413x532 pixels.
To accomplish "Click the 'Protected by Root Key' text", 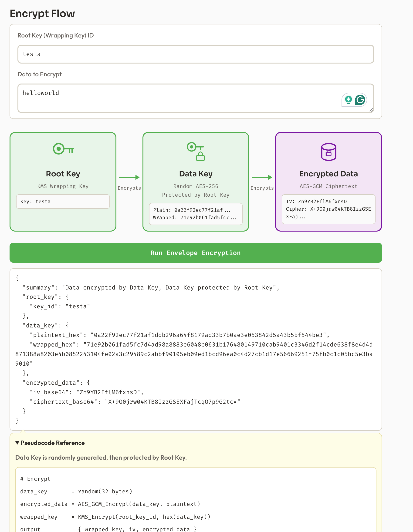I will pyautogui.click(x=196, y=195).
